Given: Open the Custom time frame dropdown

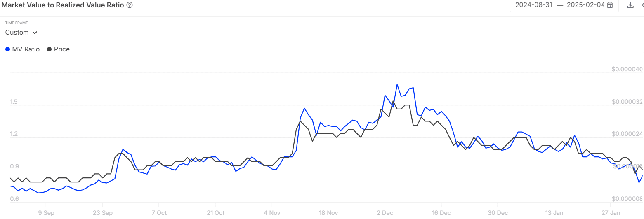Looking at the screenshot, I should pyautogui.click(x=21, y=33).
